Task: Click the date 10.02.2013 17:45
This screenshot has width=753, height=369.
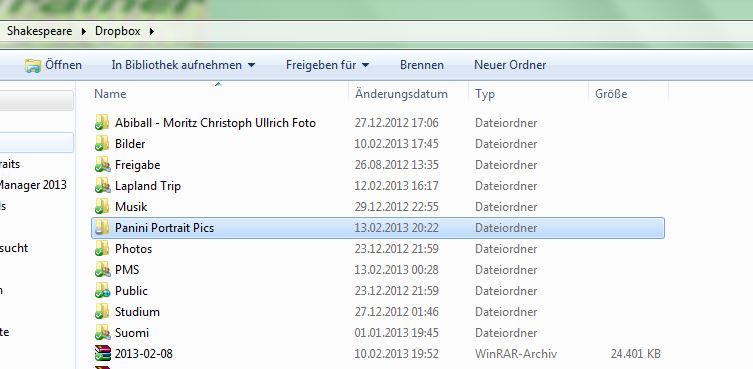Action: tap(397, 144)
